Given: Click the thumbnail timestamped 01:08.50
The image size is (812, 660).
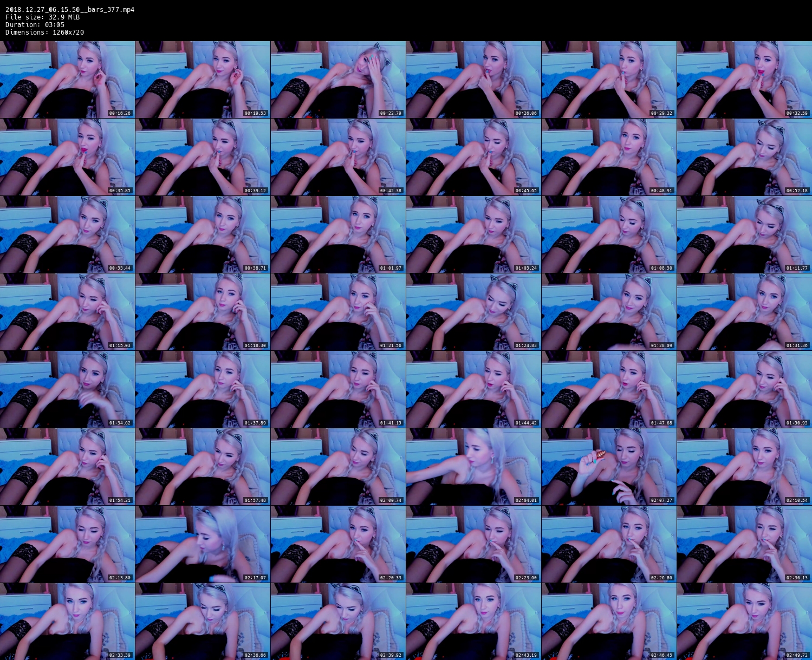Looking at the screenshot, I should tap(609, 234).
